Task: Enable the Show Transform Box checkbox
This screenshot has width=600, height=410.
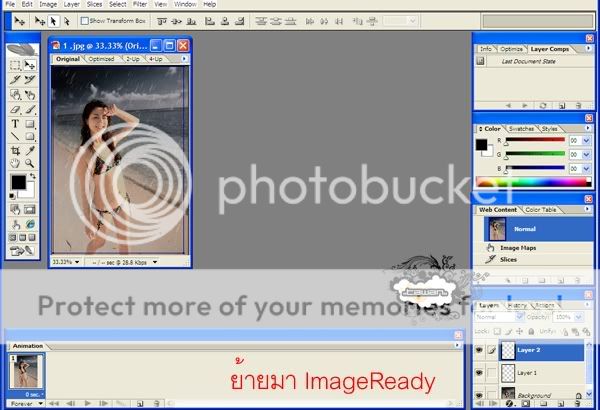Action: pyautogui.click(x=84, y=20)
